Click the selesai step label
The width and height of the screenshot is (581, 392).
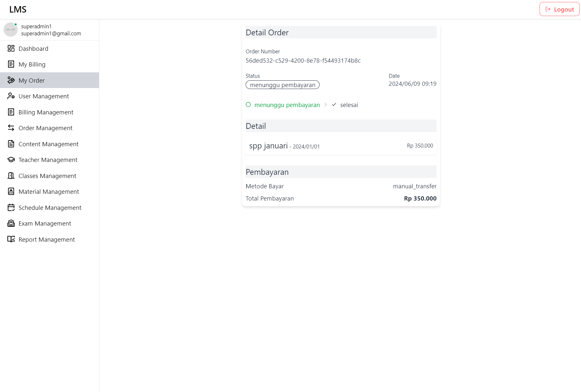349,105
